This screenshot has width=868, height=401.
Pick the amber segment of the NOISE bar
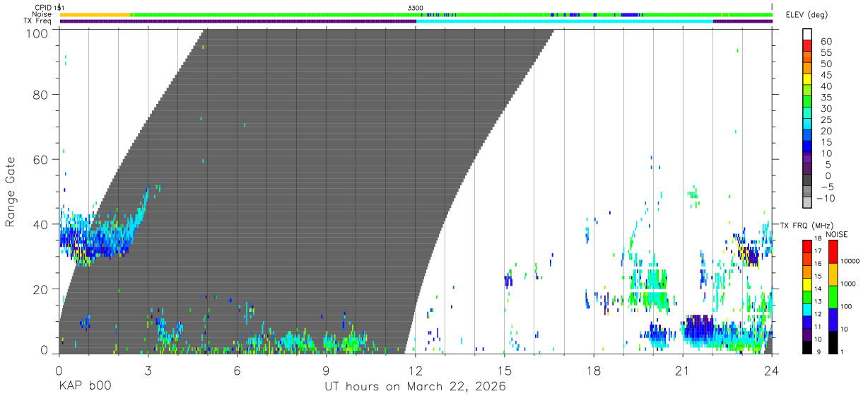coord(833,274)
